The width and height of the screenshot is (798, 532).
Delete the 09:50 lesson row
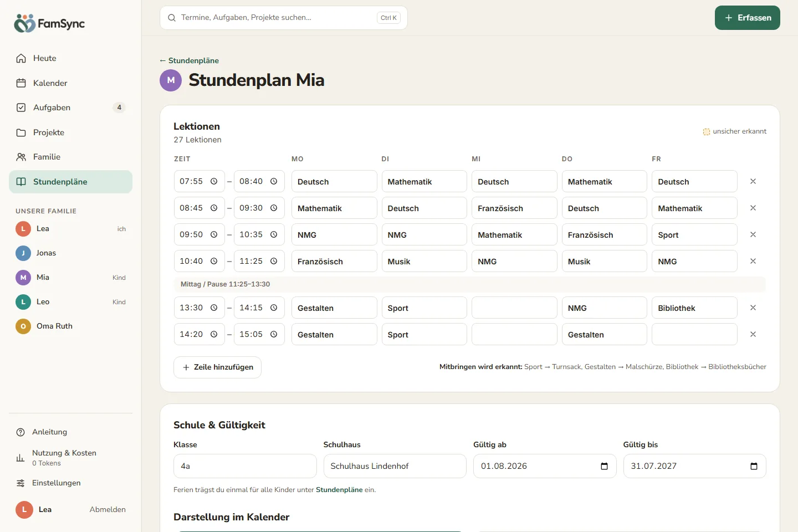[753, 234]
